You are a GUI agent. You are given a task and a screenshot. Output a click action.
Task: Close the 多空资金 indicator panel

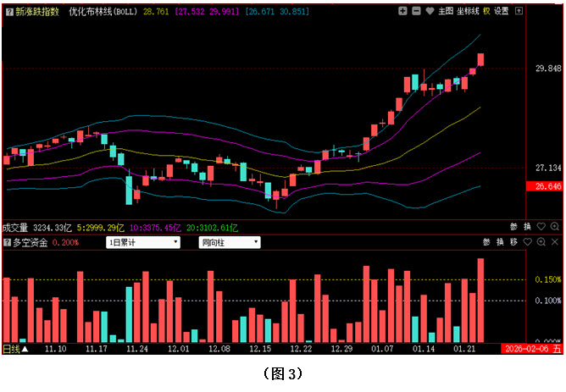pos(554,242)
